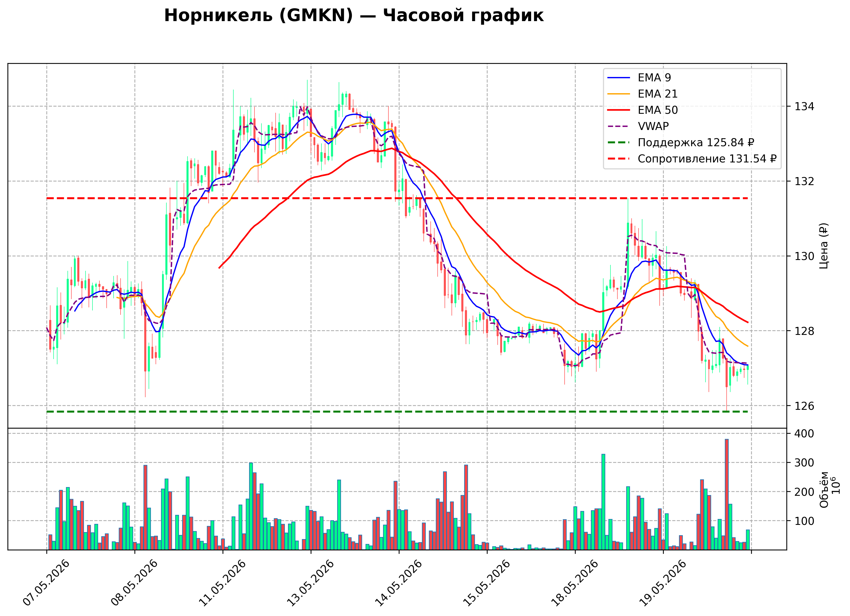Viewport: 850px width, 616px height.
Task: Click the 100 volume axis label
Action: [804, 521]
